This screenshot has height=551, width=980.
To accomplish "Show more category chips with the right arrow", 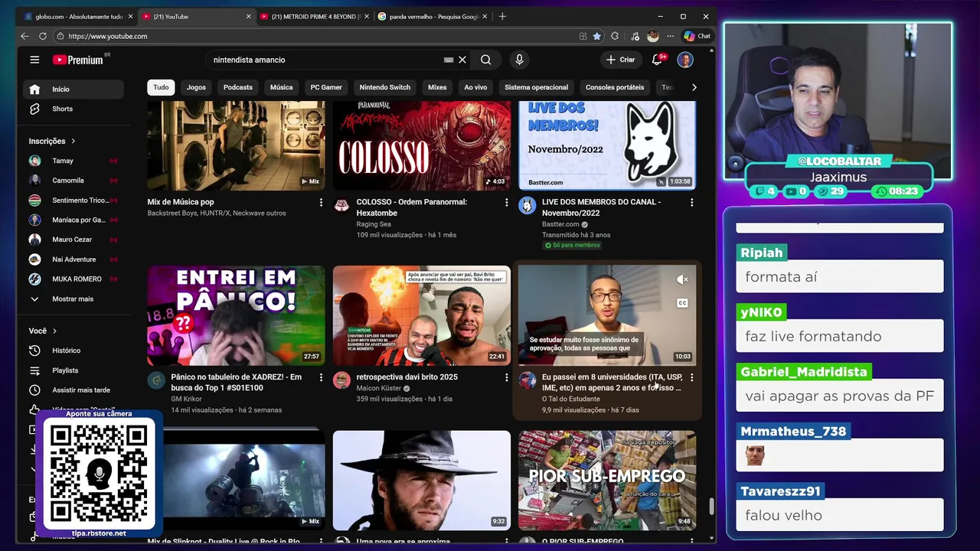I will tap(694, 87).
